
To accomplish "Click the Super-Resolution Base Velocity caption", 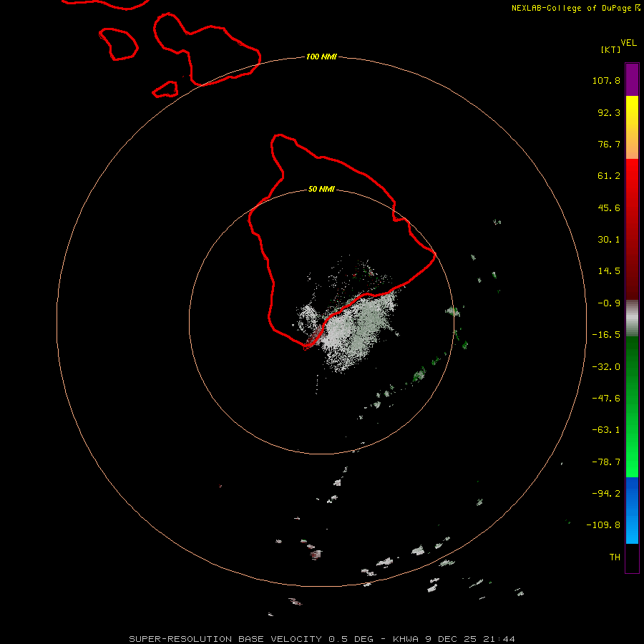I will coord(321,639).
